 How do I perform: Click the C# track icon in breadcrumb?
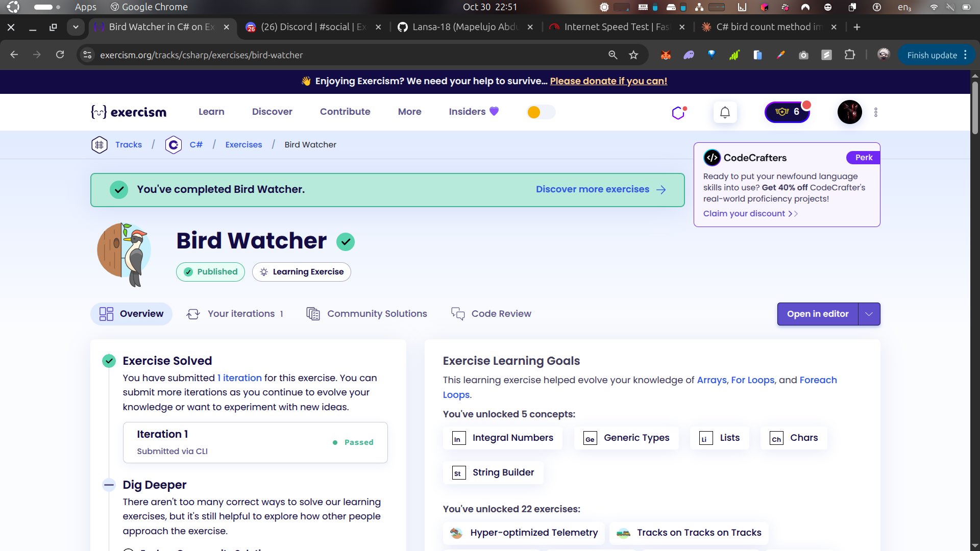tap(174, 145)
